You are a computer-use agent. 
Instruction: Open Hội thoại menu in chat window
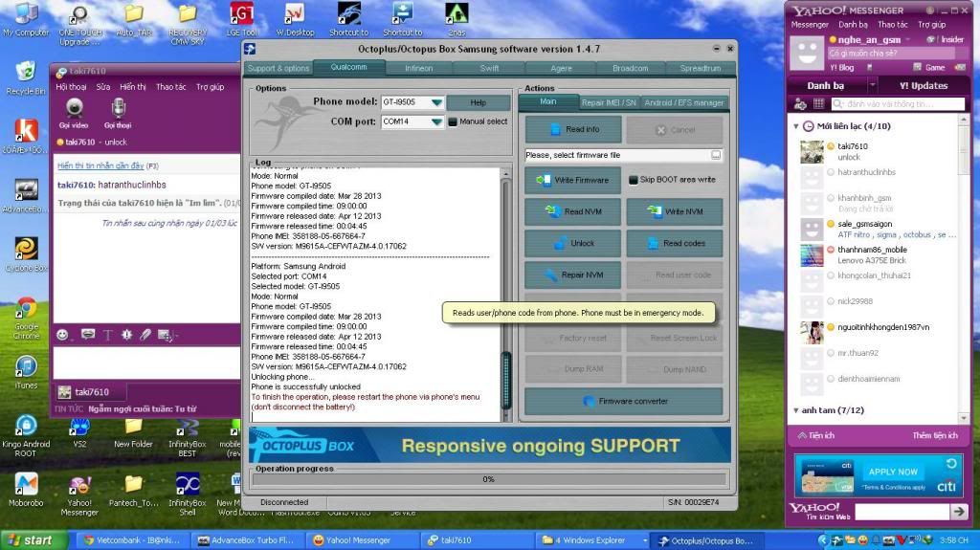tap(71, 87)
